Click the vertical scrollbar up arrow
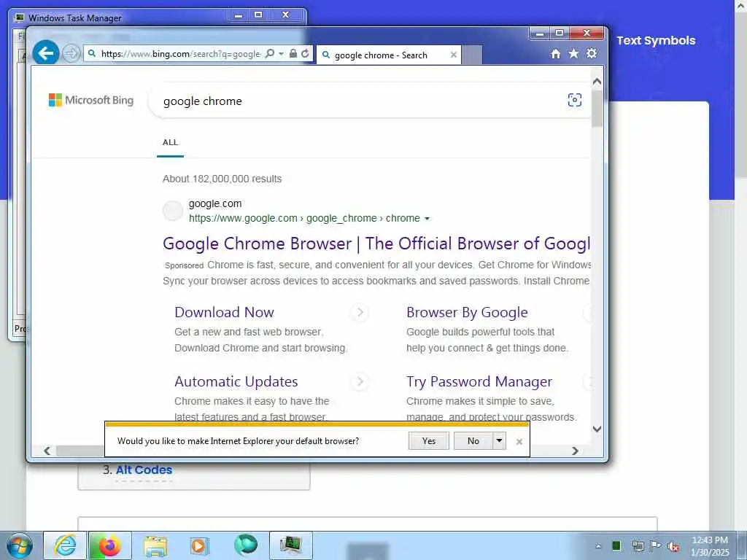This screenshot has height=560, width=747. tap(597, 82)
